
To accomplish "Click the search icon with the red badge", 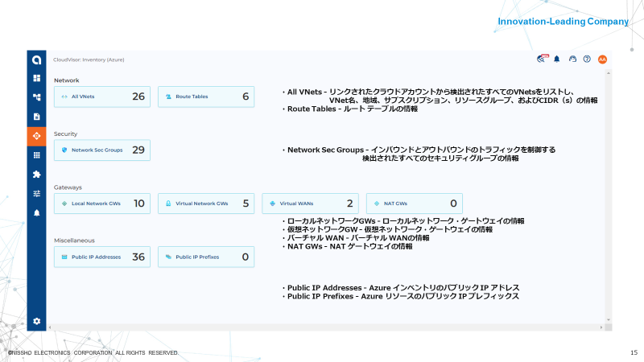I will coord(541,59).
